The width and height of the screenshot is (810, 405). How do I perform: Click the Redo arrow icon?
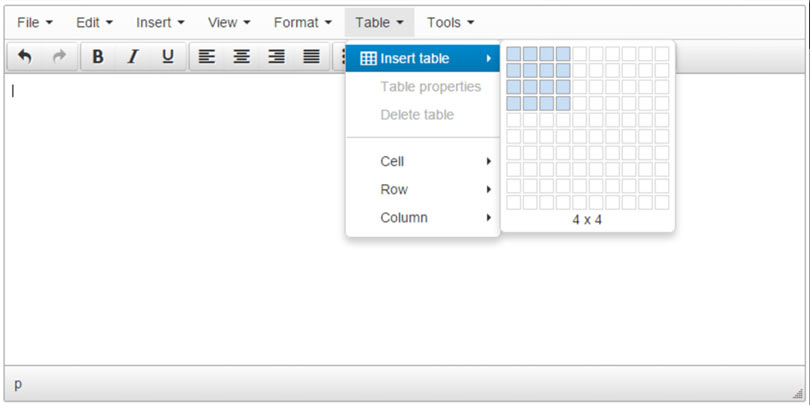point(59,56)
